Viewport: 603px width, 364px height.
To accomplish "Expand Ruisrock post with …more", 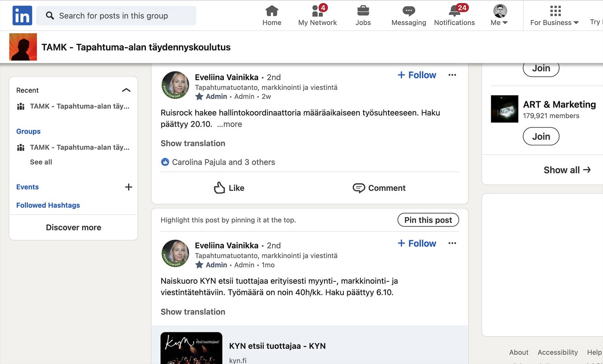I will [x=230, y=124].
